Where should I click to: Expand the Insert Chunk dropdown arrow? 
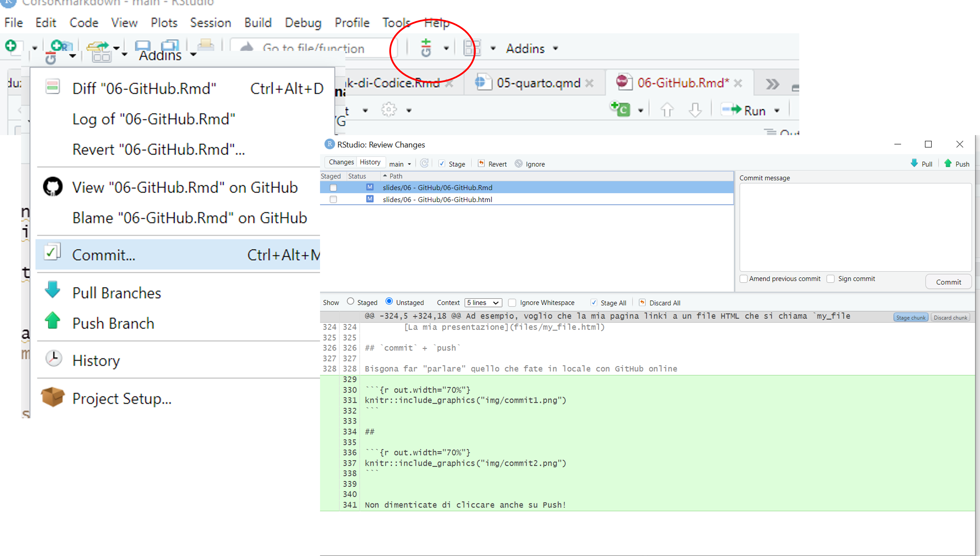641,111
